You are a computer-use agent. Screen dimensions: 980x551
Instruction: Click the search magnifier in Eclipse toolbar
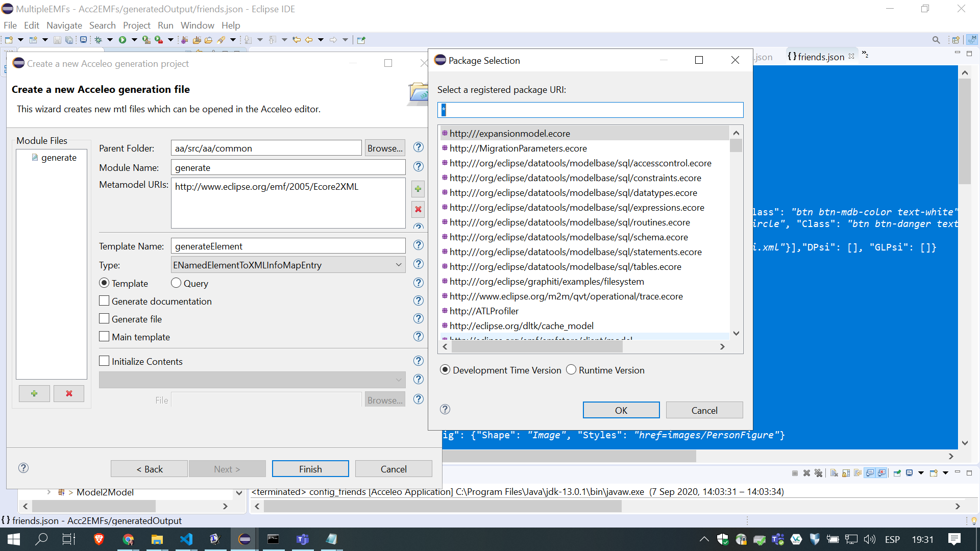[x=936, y=40]
